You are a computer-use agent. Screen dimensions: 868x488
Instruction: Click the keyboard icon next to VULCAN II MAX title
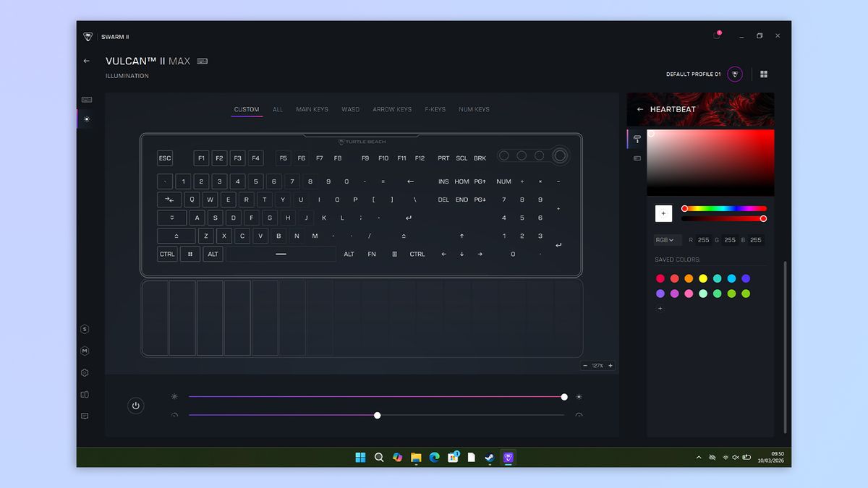click(203, 61)
